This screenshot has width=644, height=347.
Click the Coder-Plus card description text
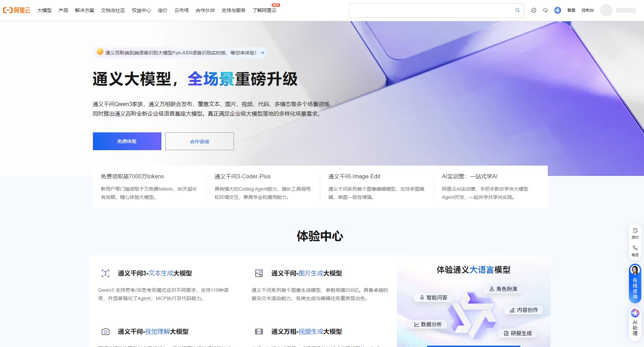coord(262,193)
